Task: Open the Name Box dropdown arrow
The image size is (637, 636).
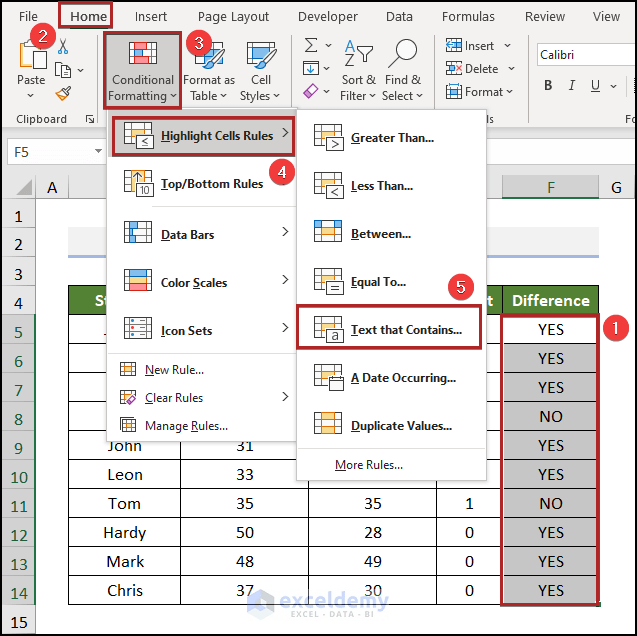Action: tap(98, 151)
